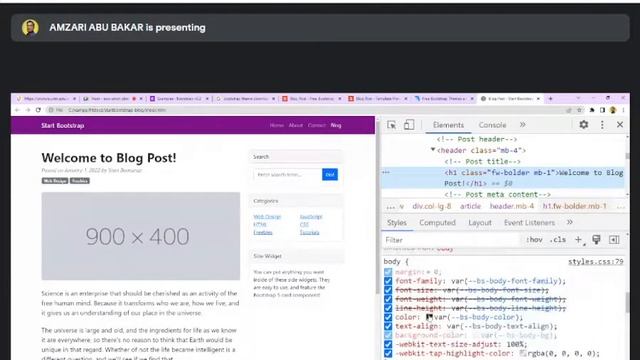640x360 pixels.
Task: Disable the color property checkbox
Action: (388, 317)
